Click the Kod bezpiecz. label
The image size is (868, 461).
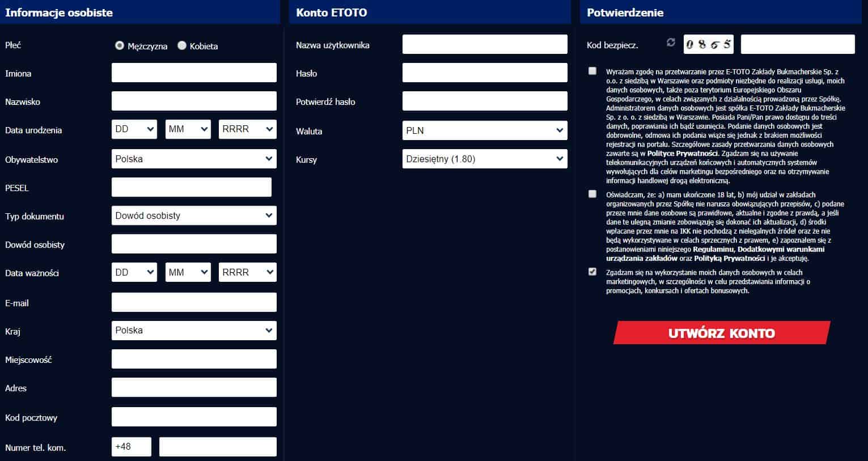click(x=612, y=45)
